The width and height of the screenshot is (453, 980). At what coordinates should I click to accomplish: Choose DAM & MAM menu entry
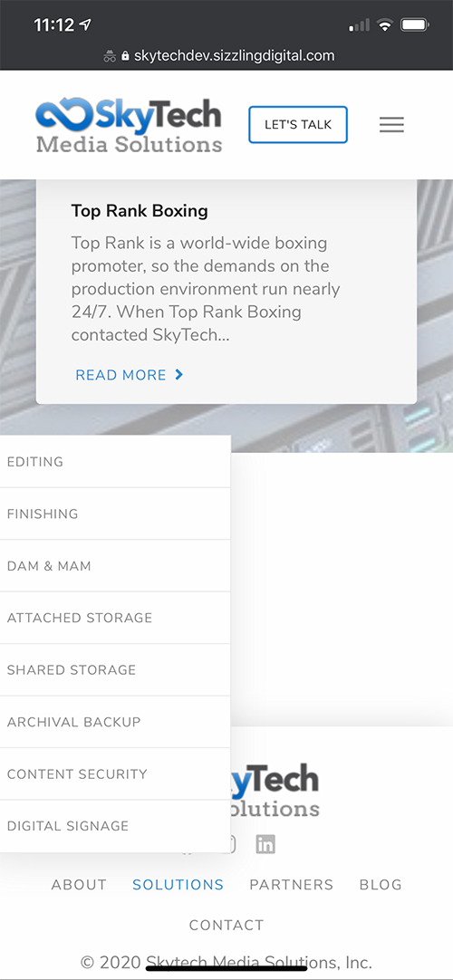click(x=115, y=565)
